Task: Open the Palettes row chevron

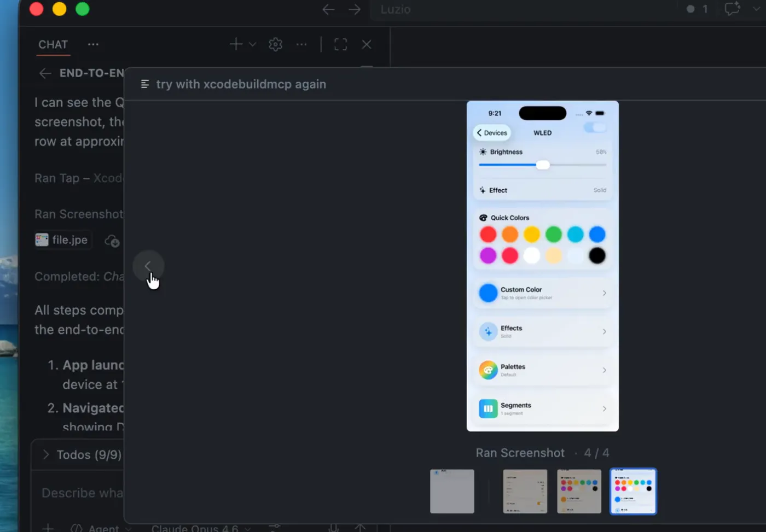Action: pos(605,370)
